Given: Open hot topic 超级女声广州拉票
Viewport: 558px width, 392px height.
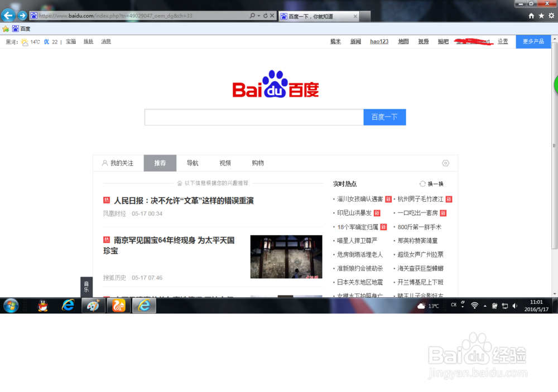Looking at the screenshot, I should 420,254.
